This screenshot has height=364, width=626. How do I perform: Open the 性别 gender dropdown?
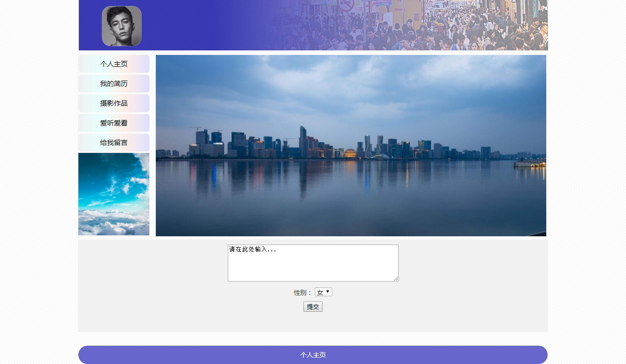(x=323, y=292)
